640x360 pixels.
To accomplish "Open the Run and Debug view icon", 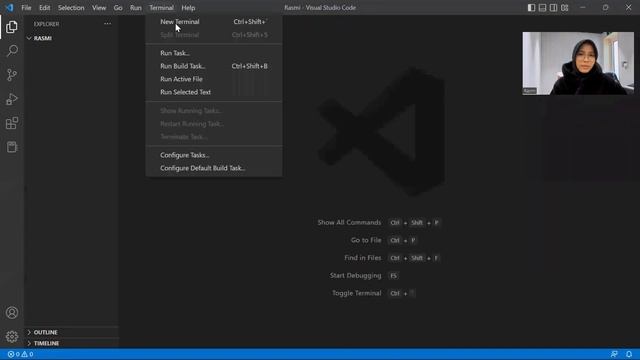I will [12, 99].
